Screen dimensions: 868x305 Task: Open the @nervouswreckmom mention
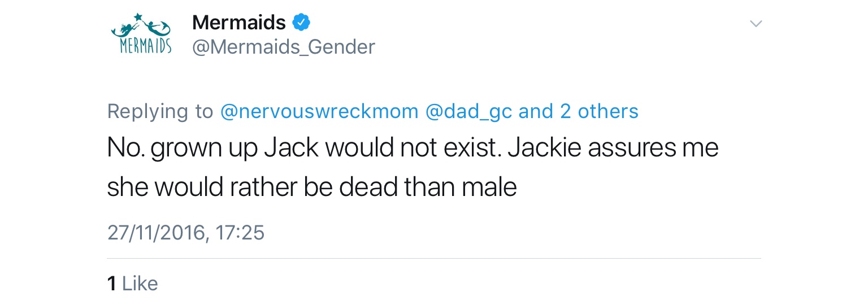click(x=319, y=111)
